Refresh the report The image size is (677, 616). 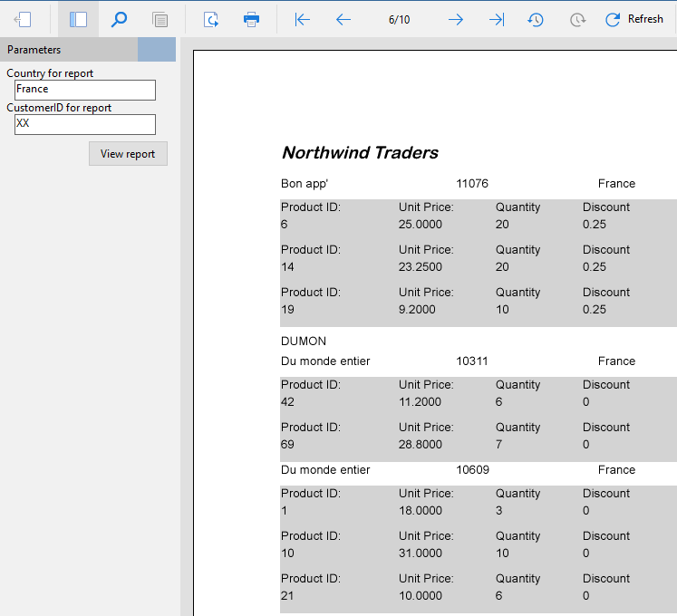point(634,19)
